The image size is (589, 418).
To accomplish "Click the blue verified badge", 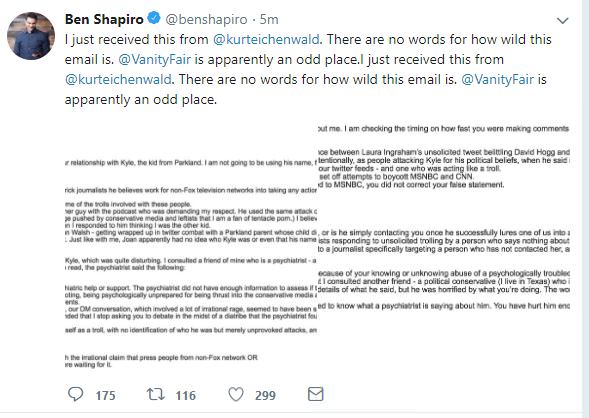I will (x=154, y=18).
